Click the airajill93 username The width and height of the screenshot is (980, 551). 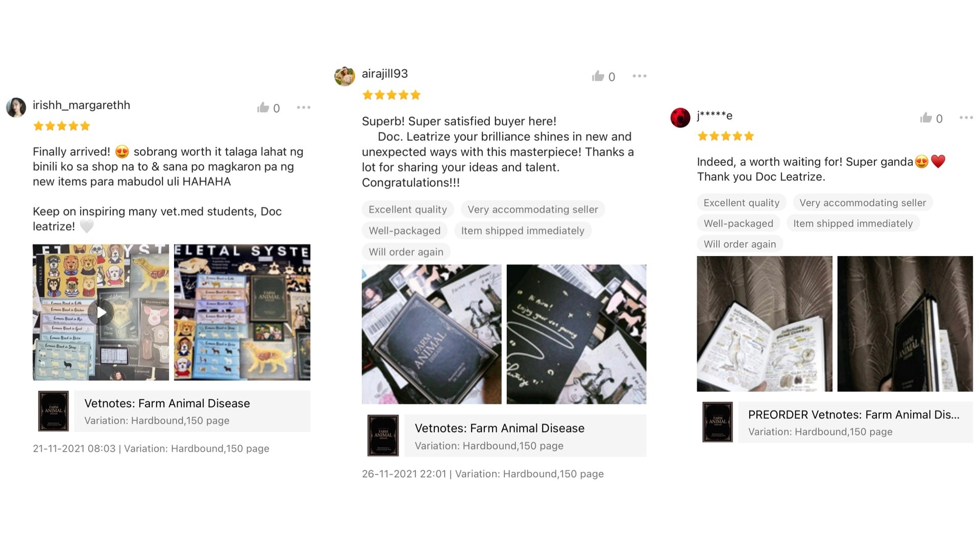point(385,73)
